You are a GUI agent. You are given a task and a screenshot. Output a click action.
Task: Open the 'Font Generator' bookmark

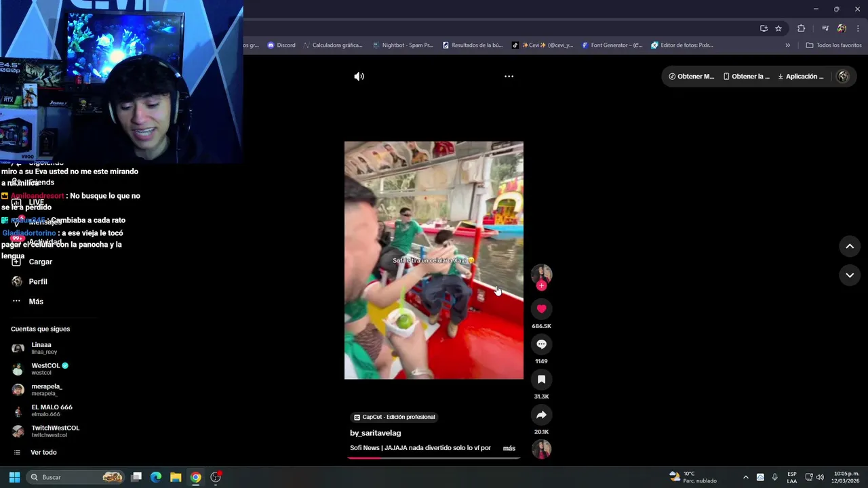(x=612, y=45)
